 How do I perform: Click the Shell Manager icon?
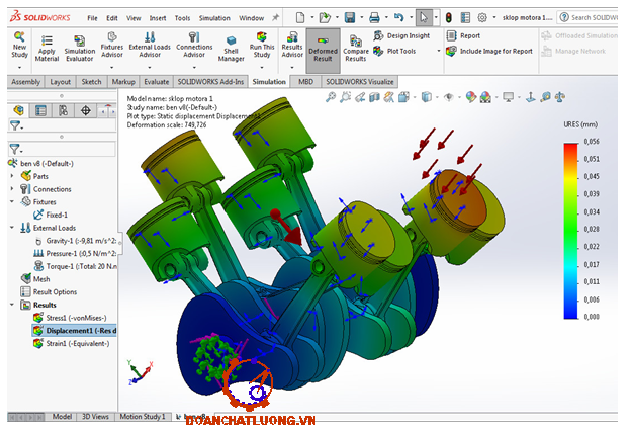[231, 46]
